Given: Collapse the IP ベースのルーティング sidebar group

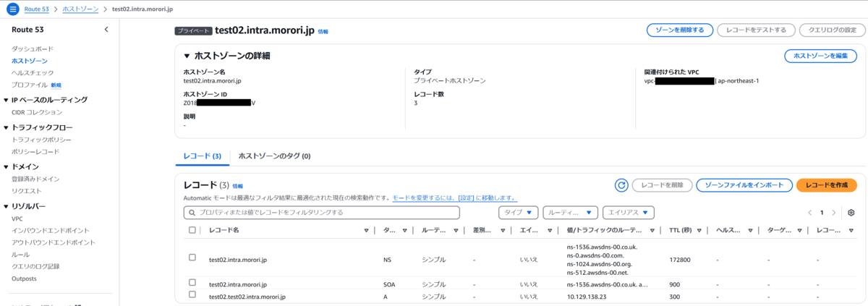Looking at the screenshot, I should pos(6,100).
